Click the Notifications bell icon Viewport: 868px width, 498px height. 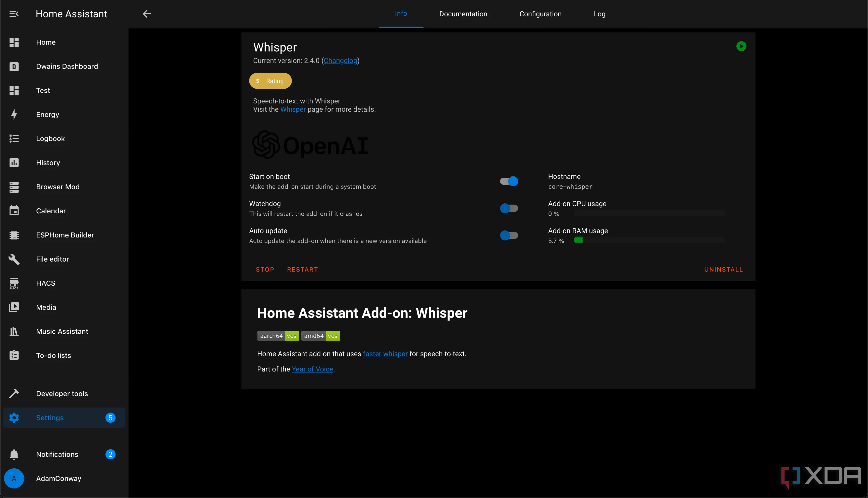pyautogui.click(x=14, y=454)
